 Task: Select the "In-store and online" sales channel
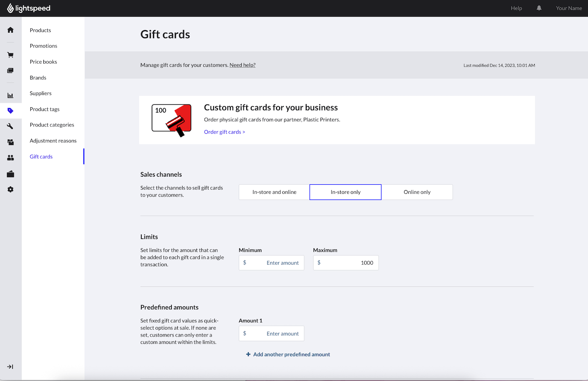[274, 192]
